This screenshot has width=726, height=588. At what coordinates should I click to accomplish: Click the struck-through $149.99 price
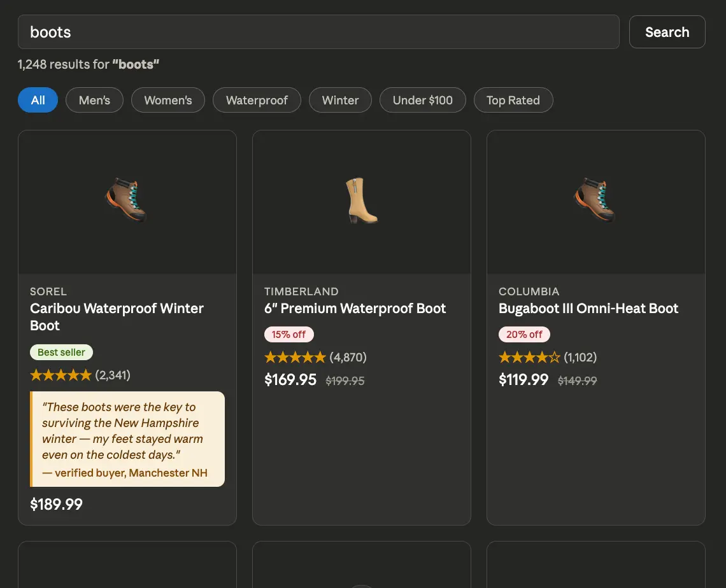[x=578, y=381]
